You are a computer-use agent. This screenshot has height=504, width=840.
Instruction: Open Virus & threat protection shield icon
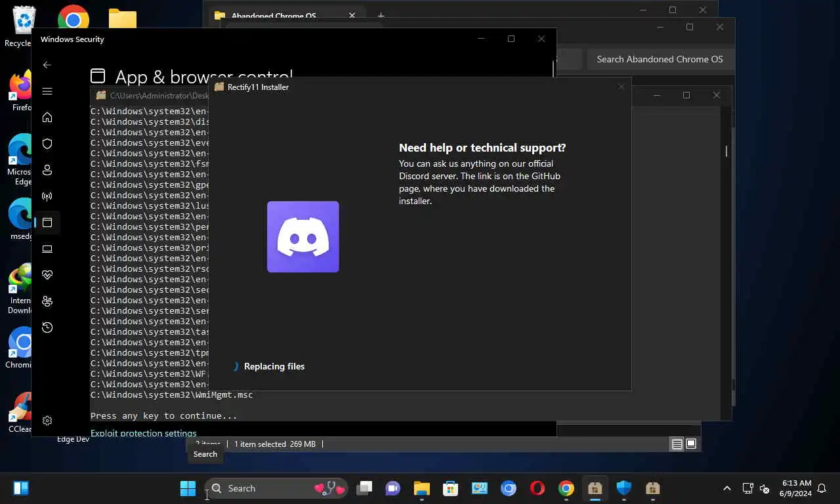click(47, 144)
